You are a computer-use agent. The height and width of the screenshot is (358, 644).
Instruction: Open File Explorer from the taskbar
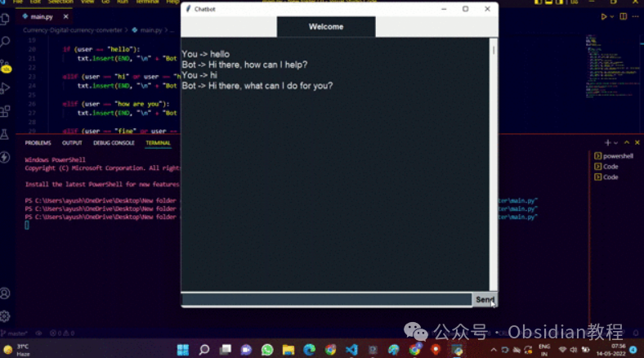288,350
